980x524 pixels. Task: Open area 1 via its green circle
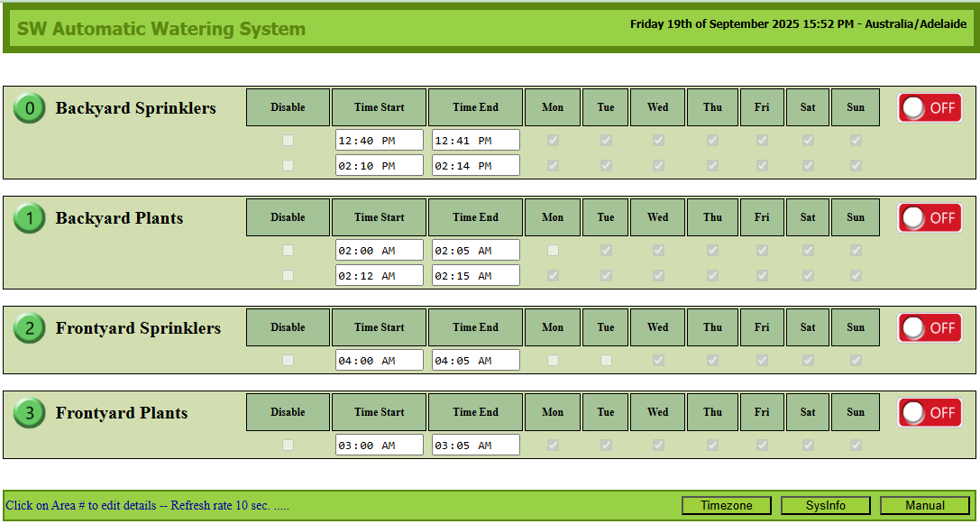click(x=29, y=218)
